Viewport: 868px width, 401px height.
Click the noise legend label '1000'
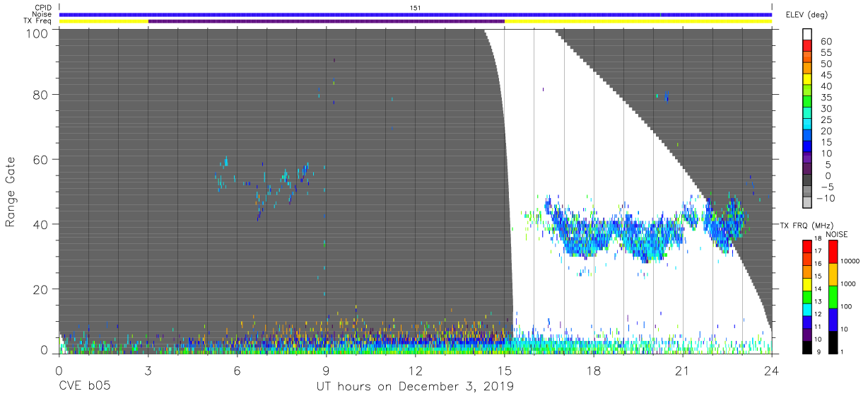click(848, 285)
